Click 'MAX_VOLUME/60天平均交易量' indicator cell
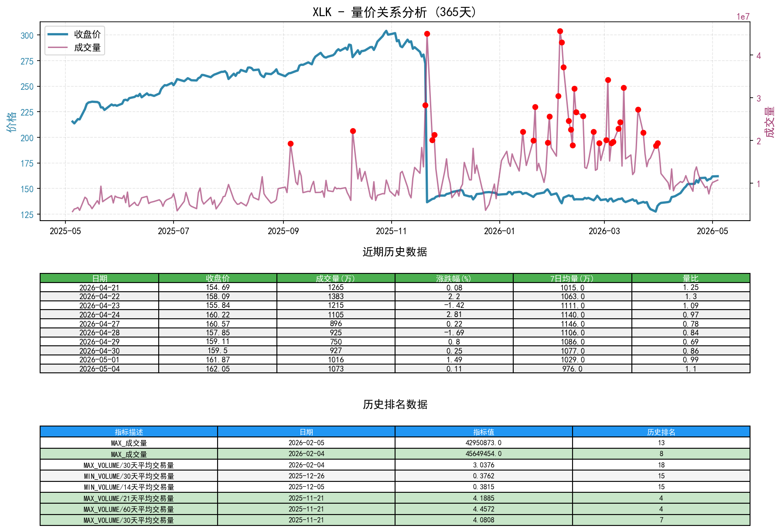The height and width of the screenshot is (532, 781). pos(129,509)
